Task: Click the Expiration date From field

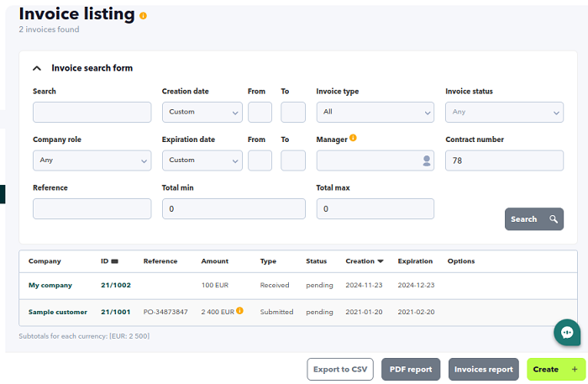Action: (x=260, y=160)
